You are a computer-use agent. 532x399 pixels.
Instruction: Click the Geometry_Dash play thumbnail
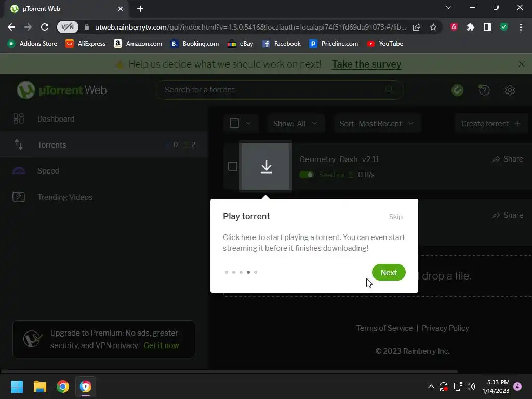[265, 166]
